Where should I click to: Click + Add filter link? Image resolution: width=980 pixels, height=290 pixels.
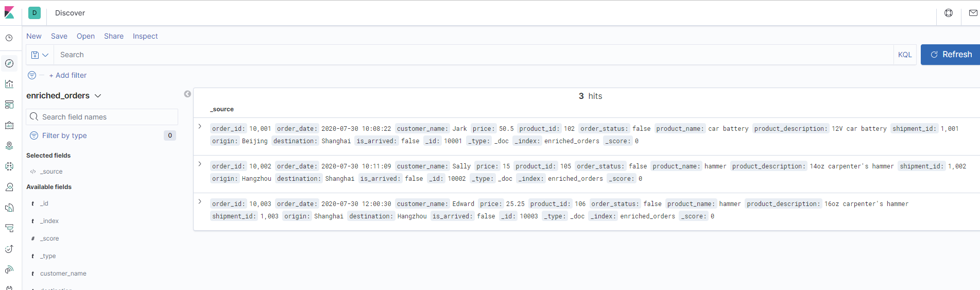tap(68, 75)
